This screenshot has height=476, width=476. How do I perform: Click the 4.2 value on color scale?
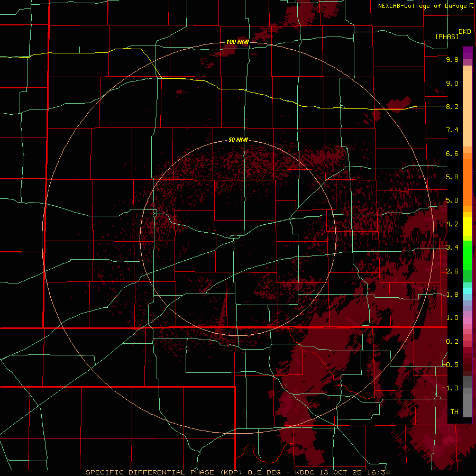click(x=452, y=224)
